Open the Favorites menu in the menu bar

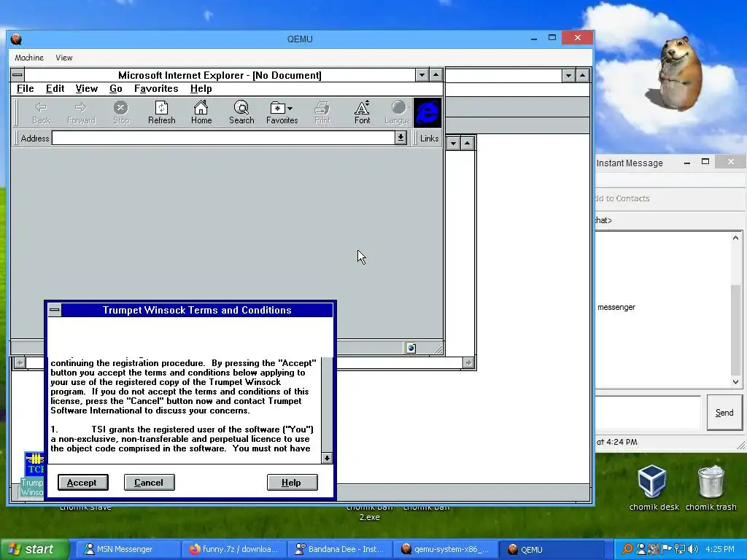(x=156, y=88)
